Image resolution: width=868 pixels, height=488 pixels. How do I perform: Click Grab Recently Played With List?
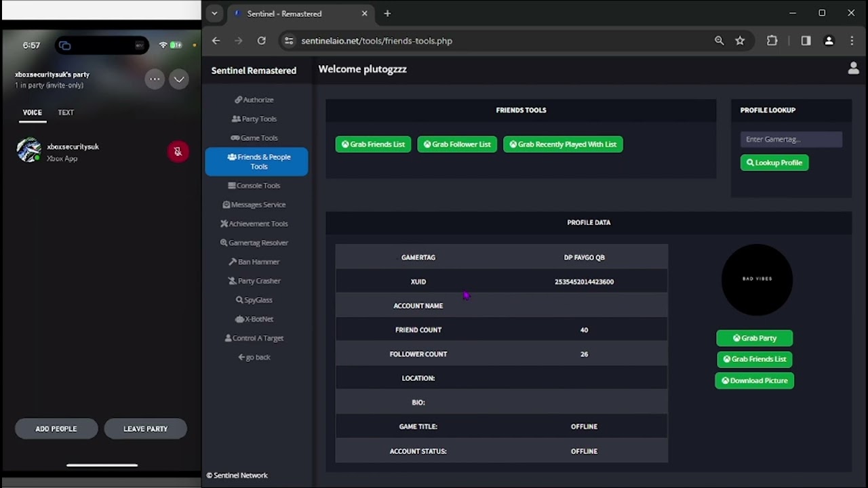click(x=563, y=144)
